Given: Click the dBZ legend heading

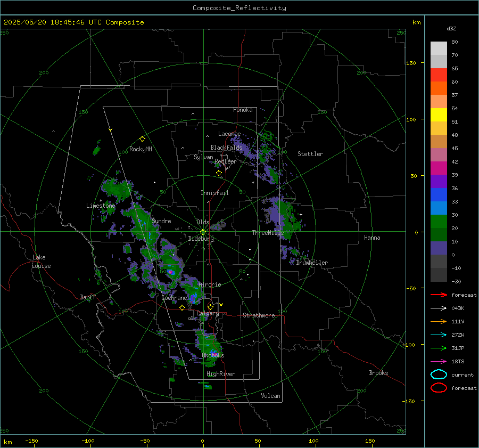Looking at the screenshot, I should tap(451, 29).
